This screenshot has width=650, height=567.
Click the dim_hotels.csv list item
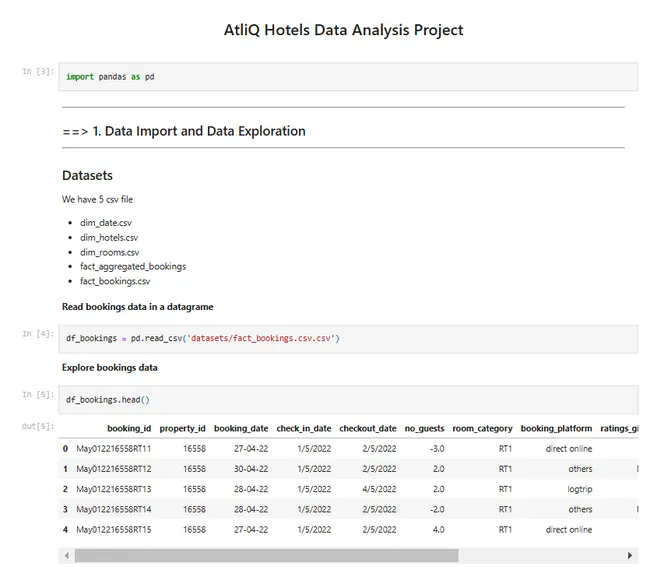coord(109,237)
